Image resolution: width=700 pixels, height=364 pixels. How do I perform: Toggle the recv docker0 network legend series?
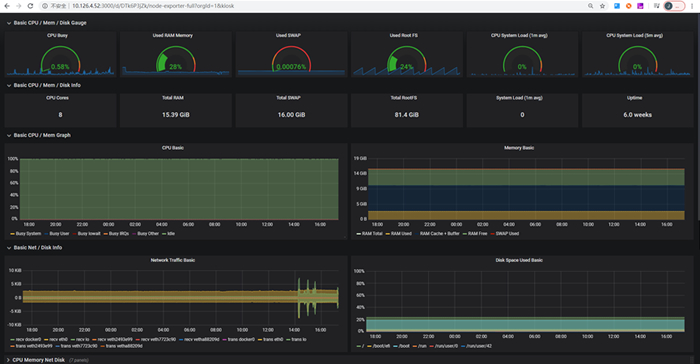tap(28, 339)
